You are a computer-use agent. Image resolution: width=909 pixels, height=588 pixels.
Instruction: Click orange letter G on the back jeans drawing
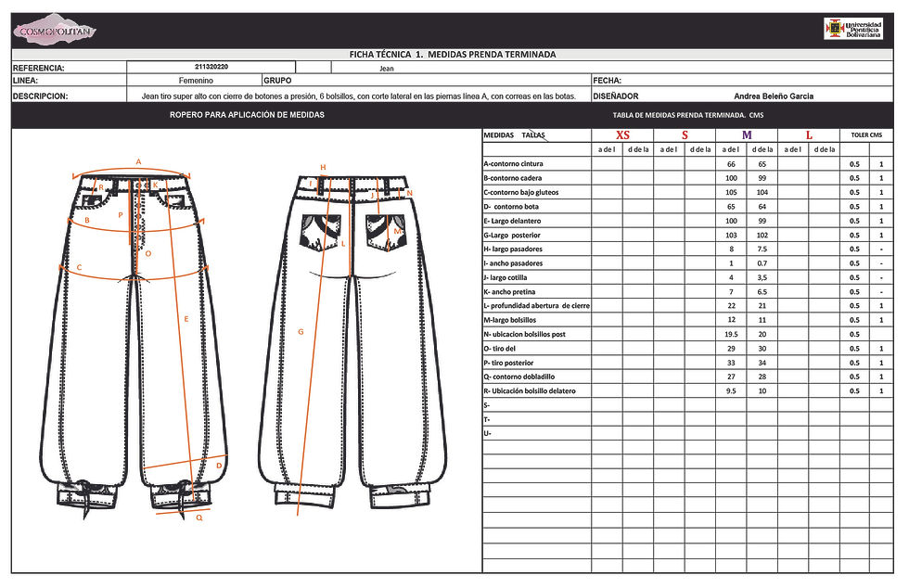[301, 332]
